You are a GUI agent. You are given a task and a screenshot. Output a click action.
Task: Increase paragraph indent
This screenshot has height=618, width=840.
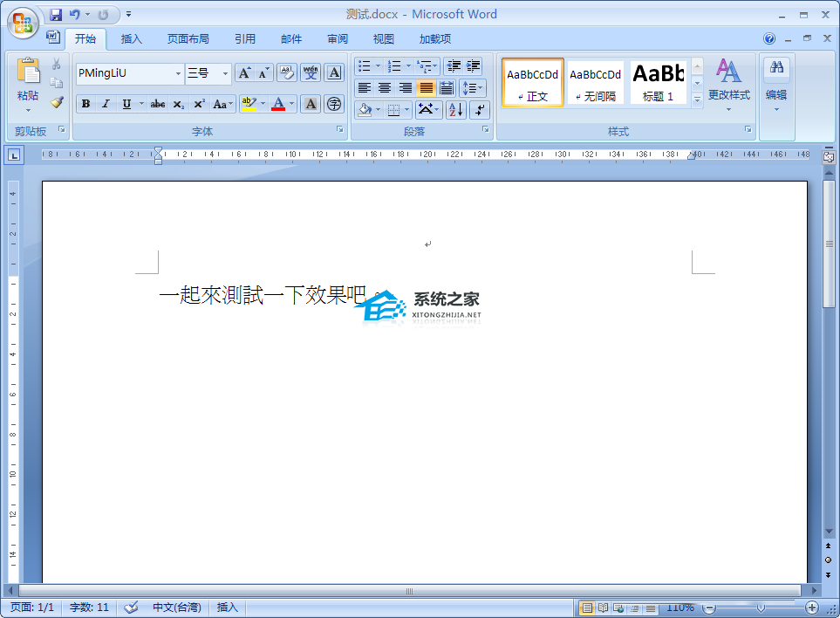[x=473, y=66]
